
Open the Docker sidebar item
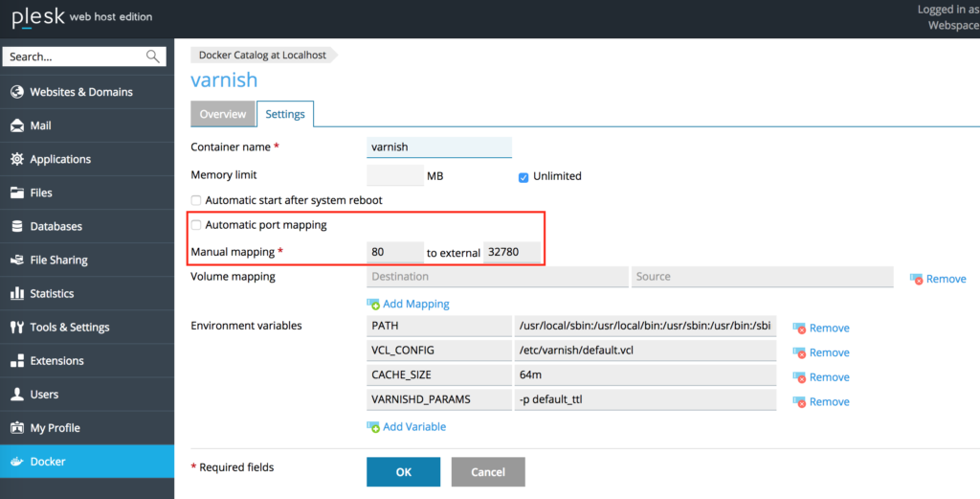coord(87,462)
